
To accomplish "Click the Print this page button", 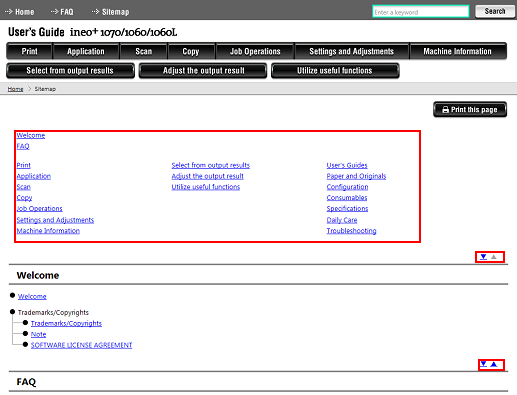I will click(x=470, y=109).
